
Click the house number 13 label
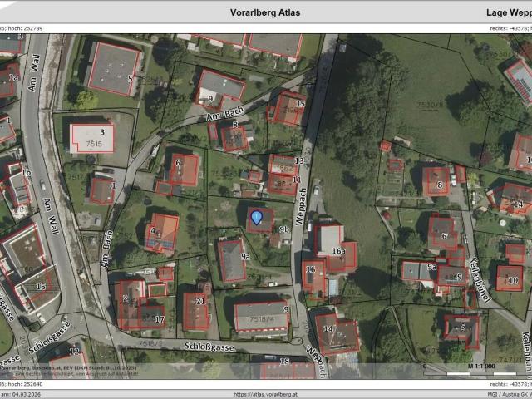[298, 160]
